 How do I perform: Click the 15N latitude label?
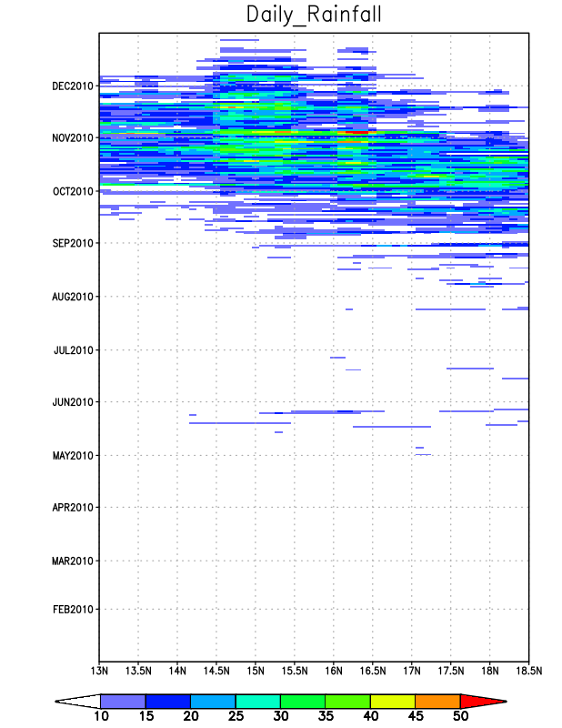pyautogui.click(x=256, y=671)
